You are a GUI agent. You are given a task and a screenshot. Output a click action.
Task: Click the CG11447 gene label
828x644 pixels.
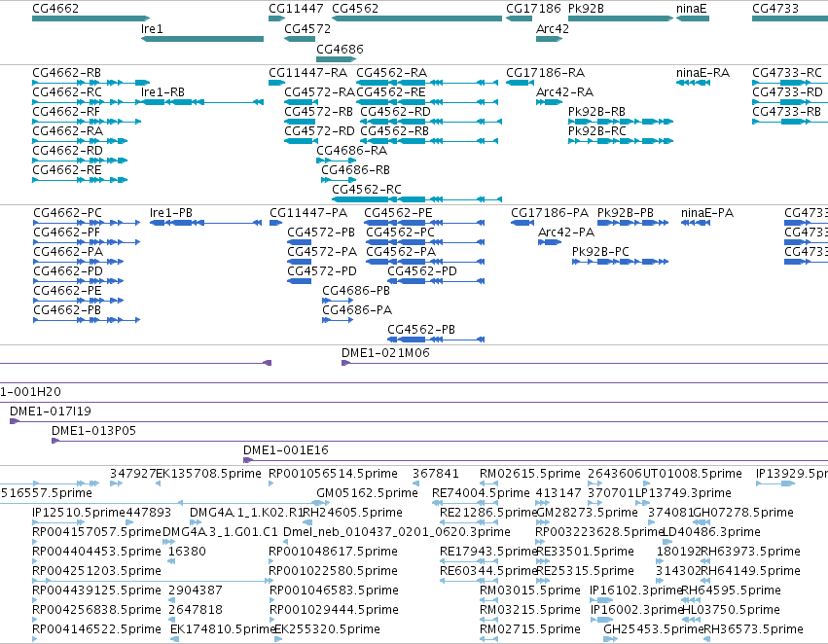click(296, 9)
